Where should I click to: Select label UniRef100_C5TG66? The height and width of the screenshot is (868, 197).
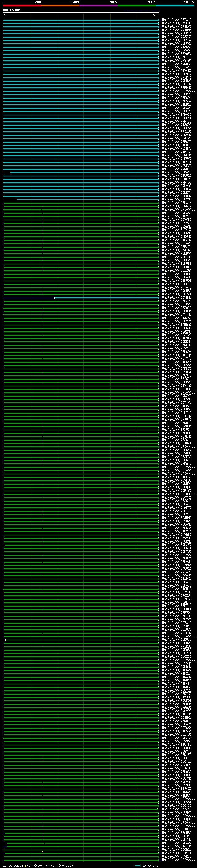(176, 728)
